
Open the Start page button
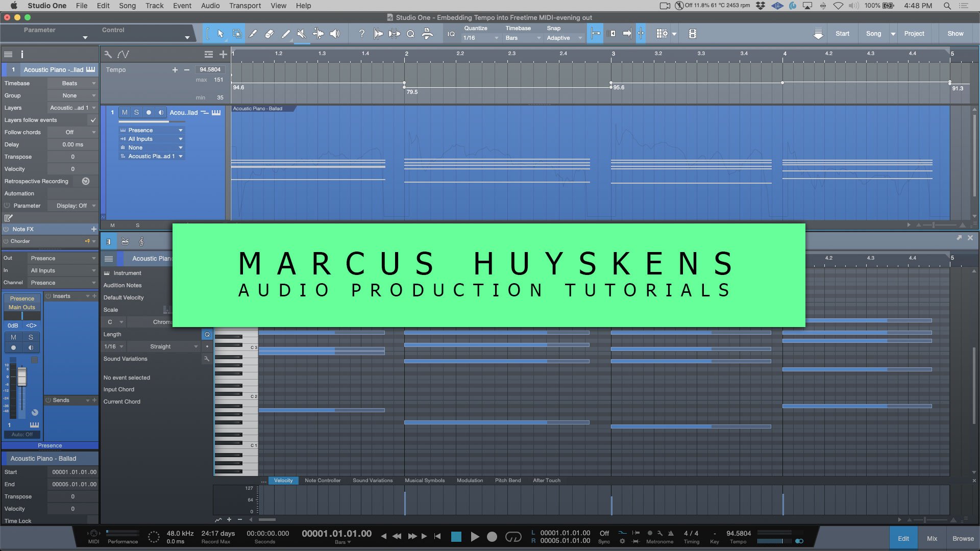coord(842,34)
